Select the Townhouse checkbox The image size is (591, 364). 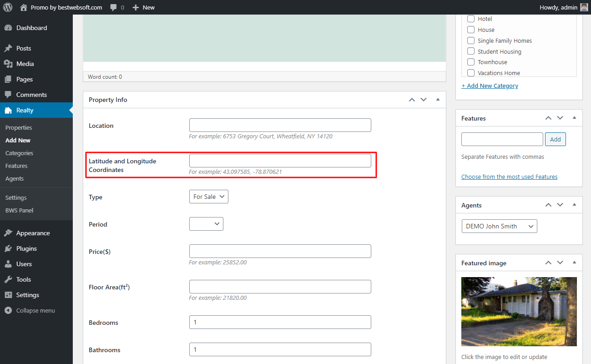(471, 62)
